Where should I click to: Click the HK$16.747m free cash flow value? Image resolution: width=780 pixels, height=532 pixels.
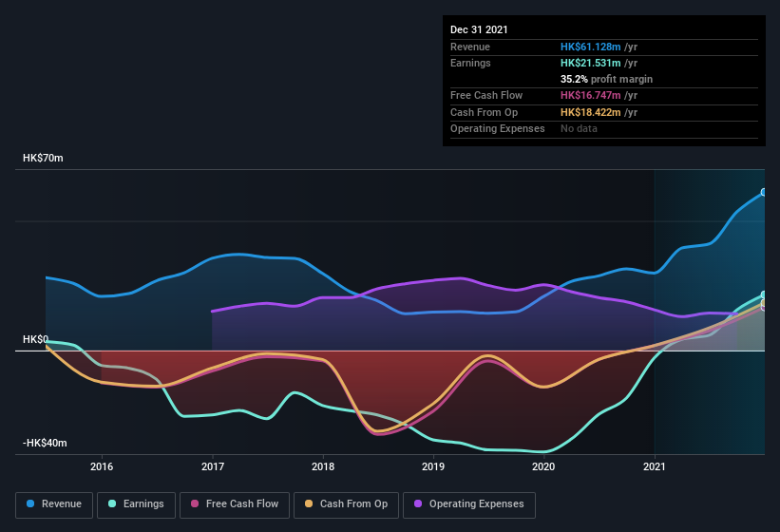coord(591,95)
